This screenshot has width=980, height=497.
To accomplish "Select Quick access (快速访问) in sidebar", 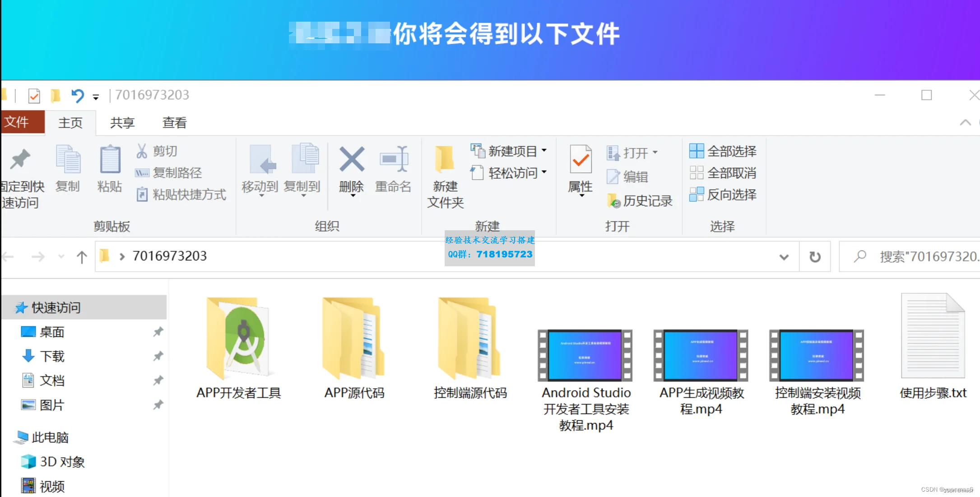I will click(85, 307).
